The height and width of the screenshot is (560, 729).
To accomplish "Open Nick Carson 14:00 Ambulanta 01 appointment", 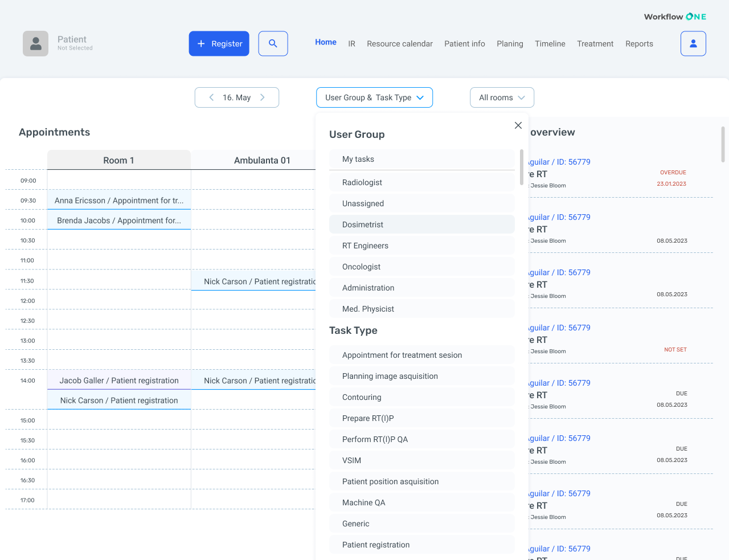I will click(x=254, y=381).
